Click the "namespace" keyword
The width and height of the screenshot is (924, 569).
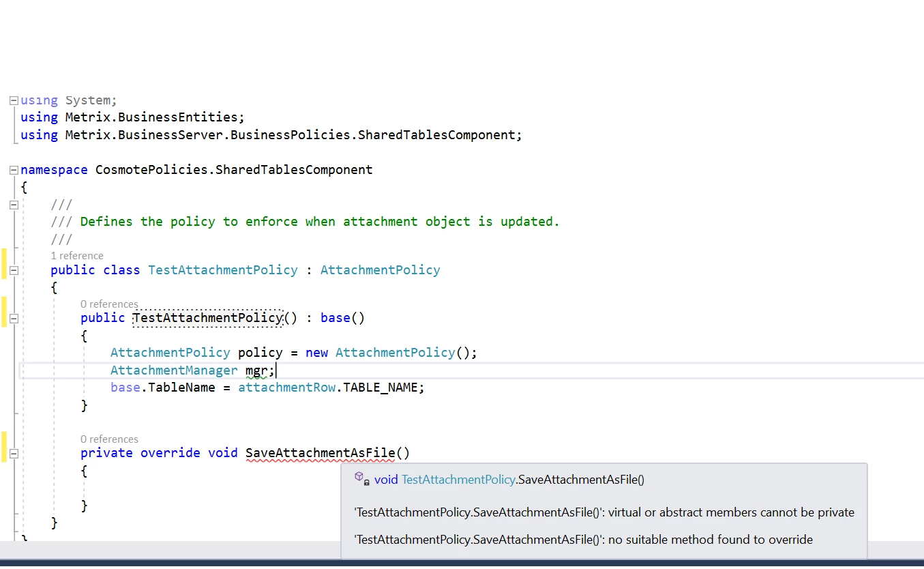54,170
